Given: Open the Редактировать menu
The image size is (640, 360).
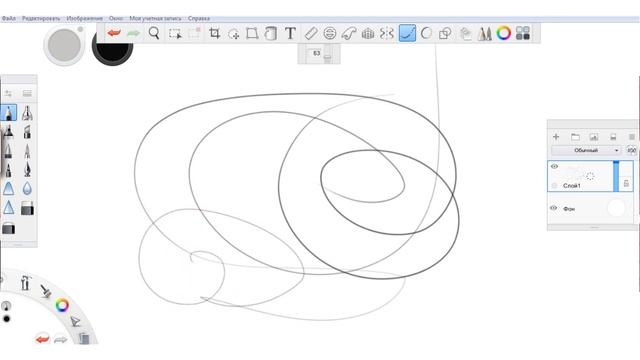Looking at the screenshot, I should 41,18.
